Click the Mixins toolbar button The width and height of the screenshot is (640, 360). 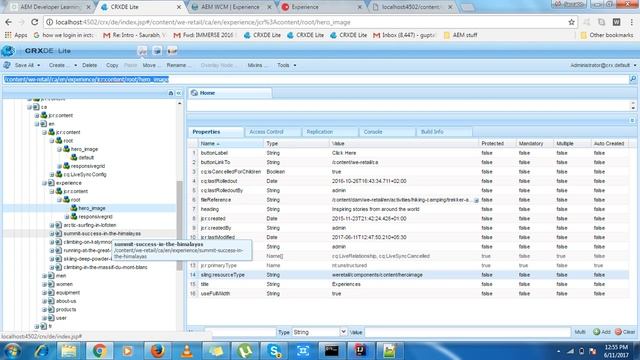point(258,65)
